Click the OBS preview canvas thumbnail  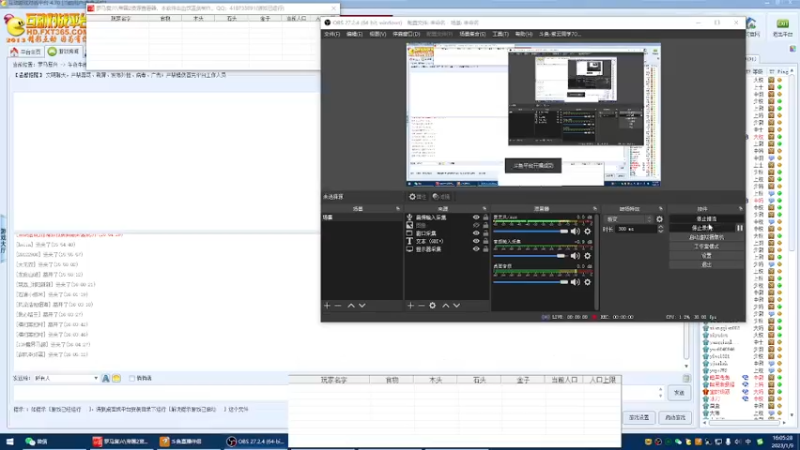tap(533, 114)
